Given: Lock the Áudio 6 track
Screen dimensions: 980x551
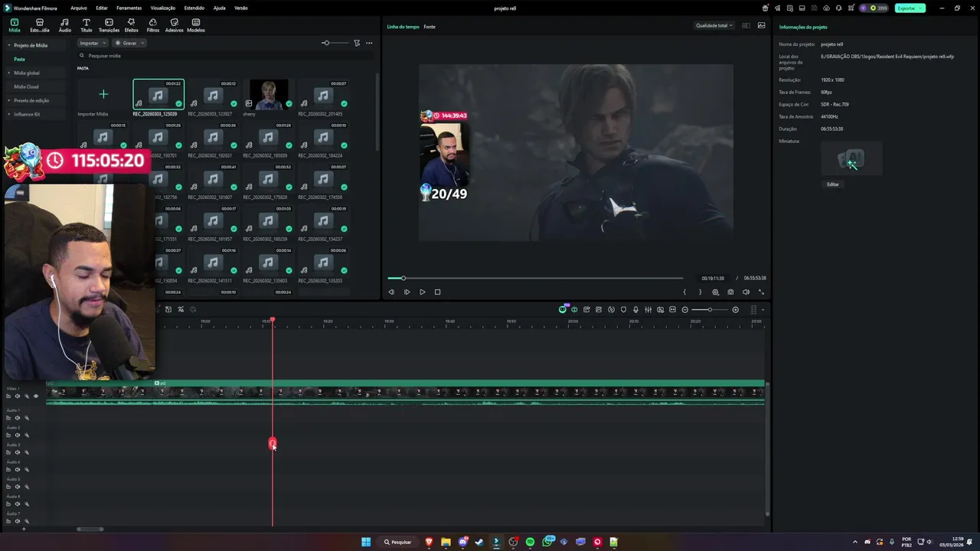Looking at the screenshot, I should click(x=8, y=504).
